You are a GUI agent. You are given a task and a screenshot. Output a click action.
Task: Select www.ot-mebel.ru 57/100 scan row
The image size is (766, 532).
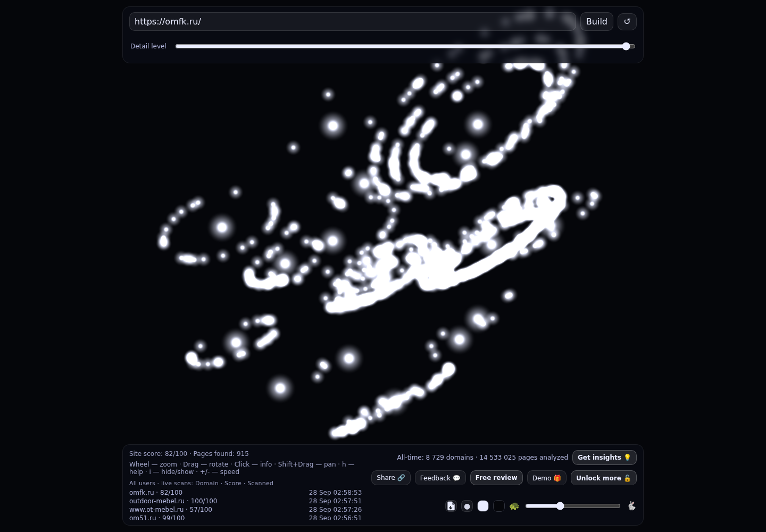click(245, 510)
